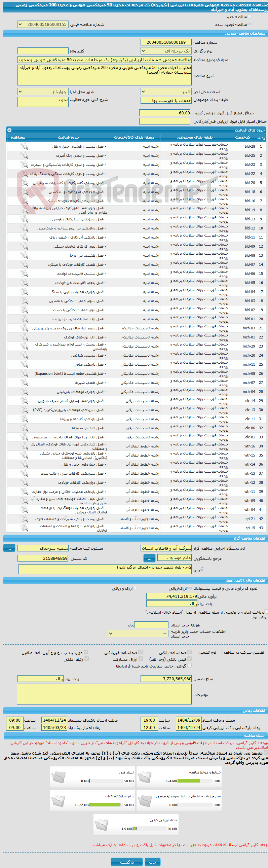Select the مناقصه جدید radio button
The width and height of the screenshot is (268, 868).
[250, 16]
